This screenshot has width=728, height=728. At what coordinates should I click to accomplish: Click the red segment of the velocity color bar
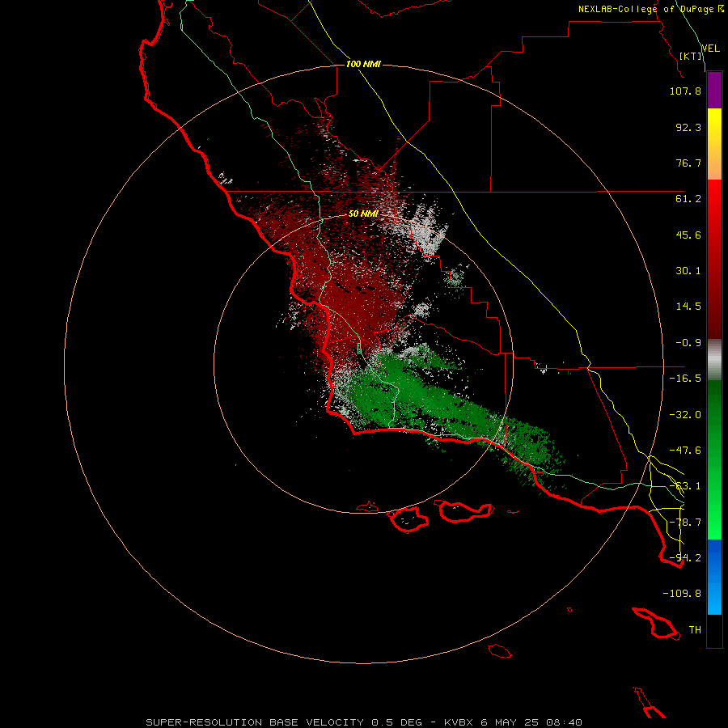point(714,259)
